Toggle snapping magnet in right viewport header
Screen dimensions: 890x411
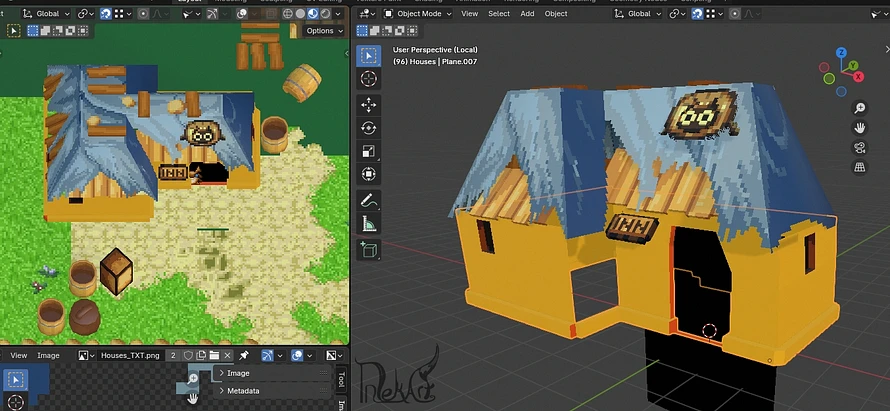(x=698, y=14)
